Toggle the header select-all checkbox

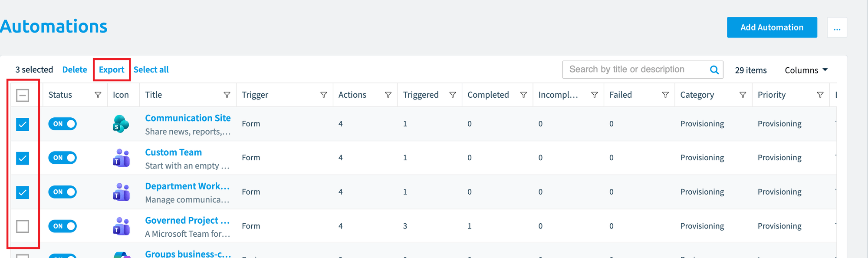[x=23, y=95]
